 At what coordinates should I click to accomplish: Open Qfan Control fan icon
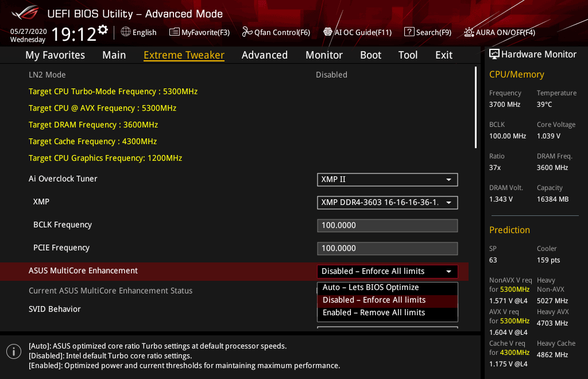click(247, 32)
